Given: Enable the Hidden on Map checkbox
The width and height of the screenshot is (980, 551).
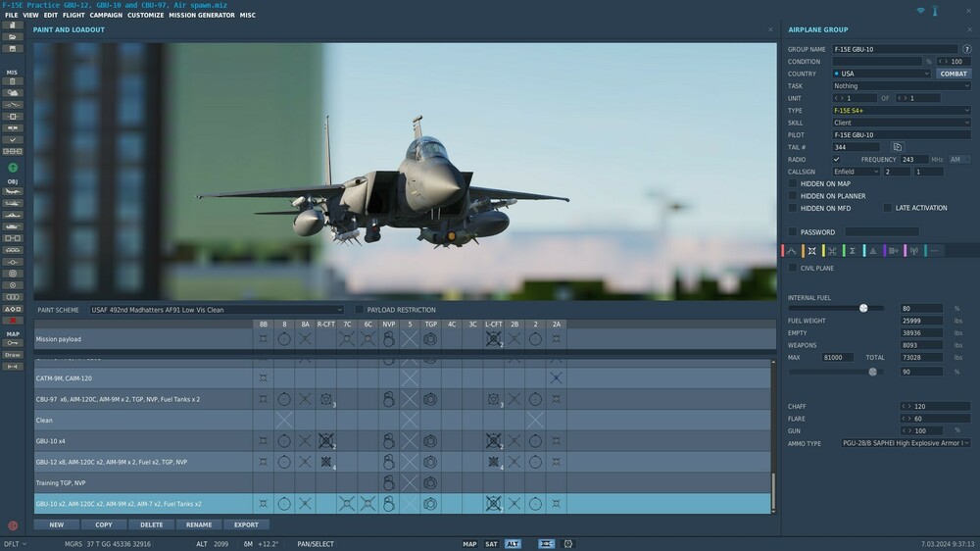Looking at the screenshot, I should click(793, 183).
